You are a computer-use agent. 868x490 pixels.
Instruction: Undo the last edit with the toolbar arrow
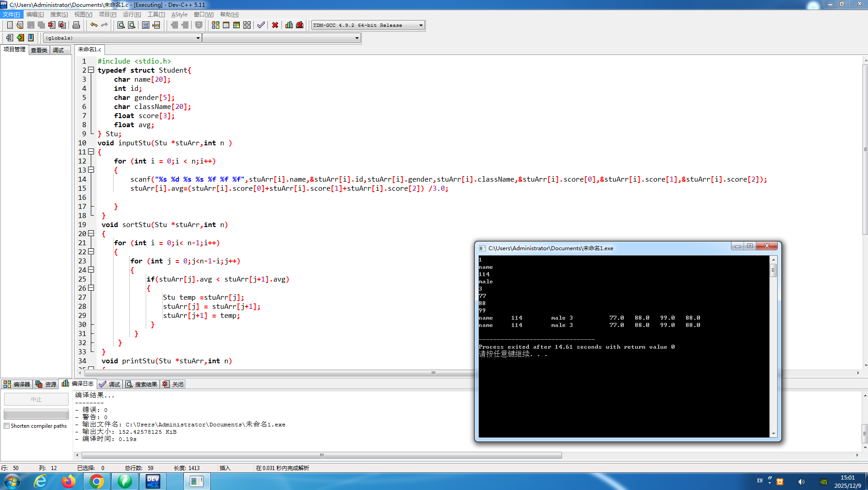(x=94, y=25)
